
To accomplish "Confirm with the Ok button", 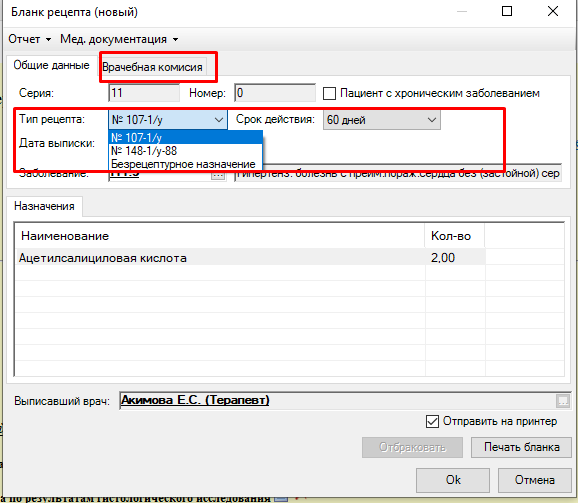I will (x=453, y=480).
